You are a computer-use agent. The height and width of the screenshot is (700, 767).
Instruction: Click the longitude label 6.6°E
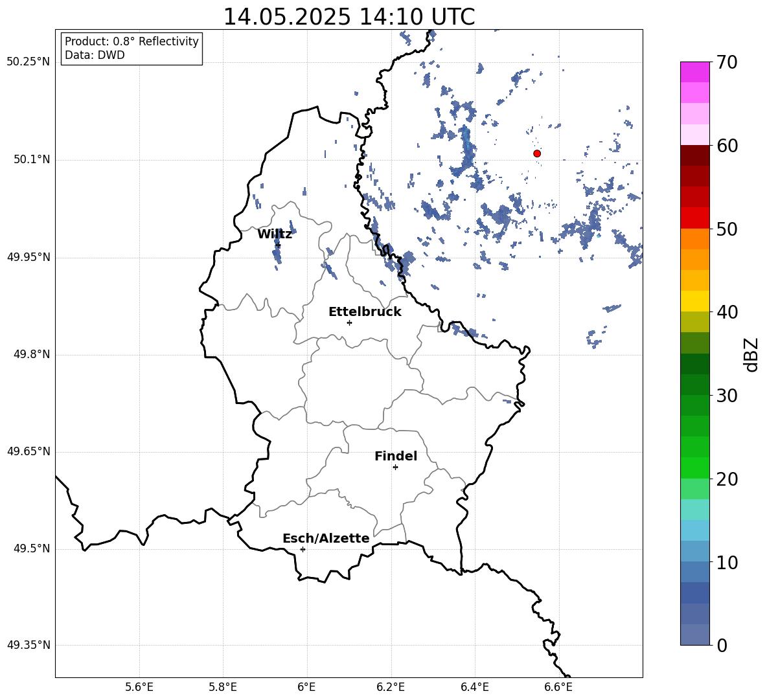[558, 687]
